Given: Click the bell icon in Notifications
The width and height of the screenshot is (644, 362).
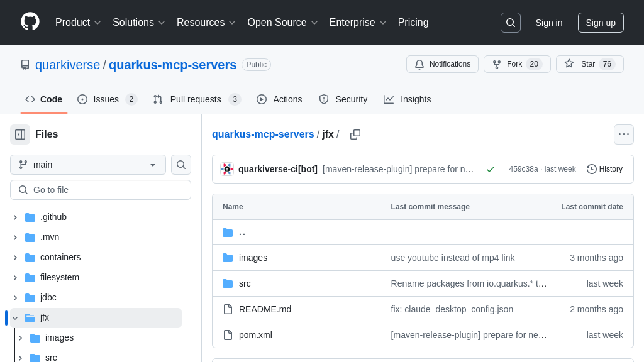Looking at the screenshot, I should click(419, 65).
